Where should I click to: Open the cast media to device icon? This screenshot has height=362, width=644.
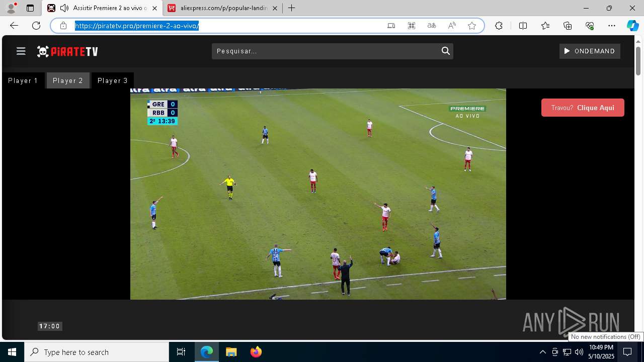391,26
